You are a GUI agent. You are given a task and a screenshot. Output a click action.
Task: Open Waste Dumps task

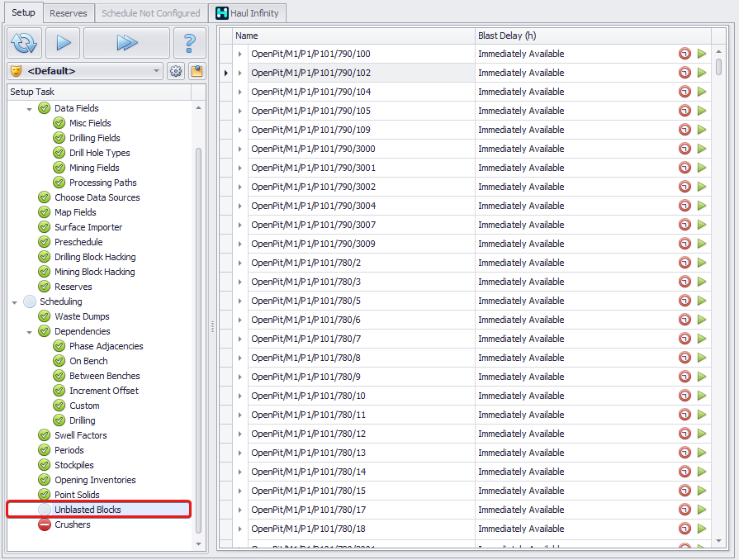click(82, 316)
